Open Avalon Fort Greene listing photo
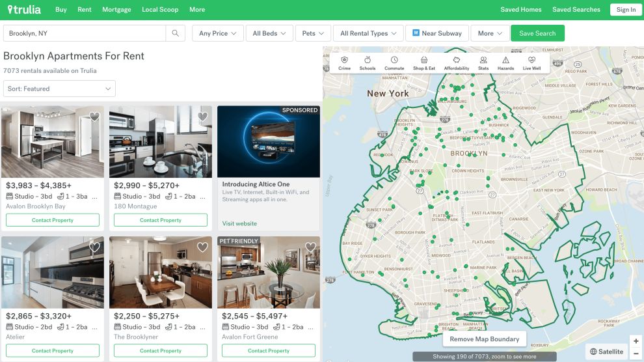644x362 pixels. click(x=269, y=272)
